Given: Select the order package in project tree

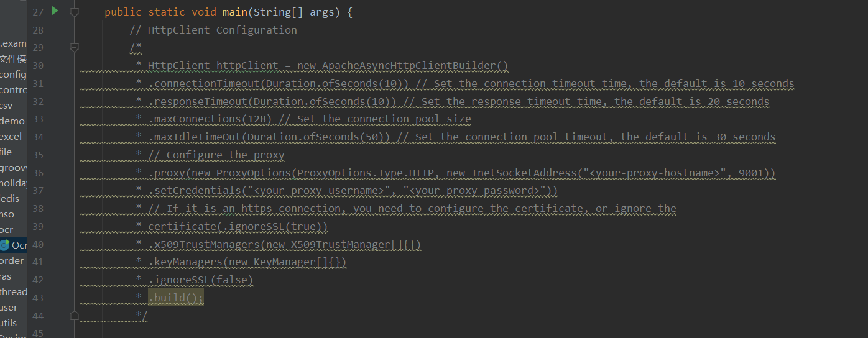Looking at the screenshot, I should pos(12,261).
